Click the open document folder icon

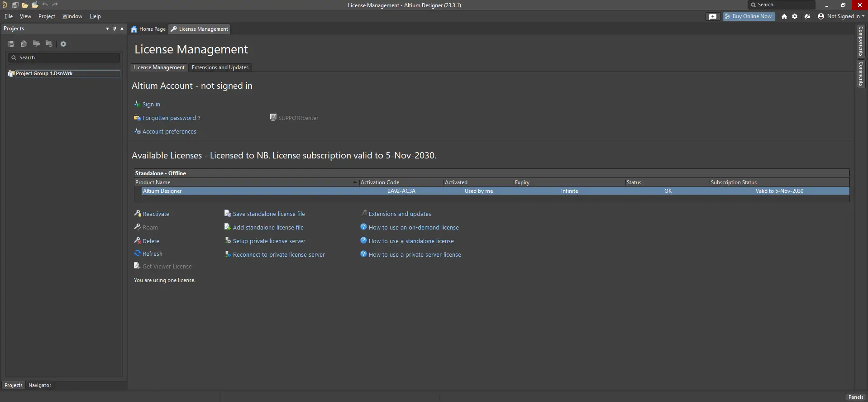pyautogui.click(x=25, y=5)
